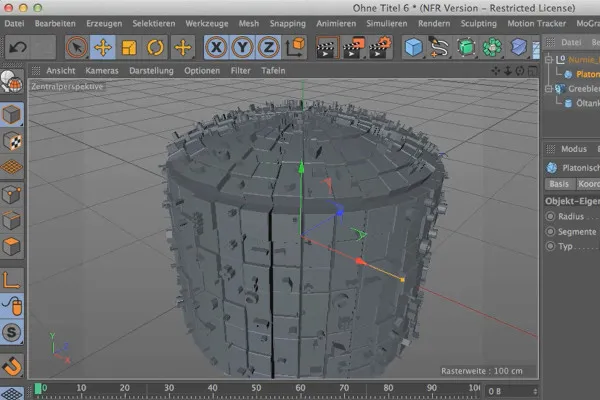The image size is (600, 400).
Task: Open the viewport Kameras dropdown menu
Action: tap(101, 71)
